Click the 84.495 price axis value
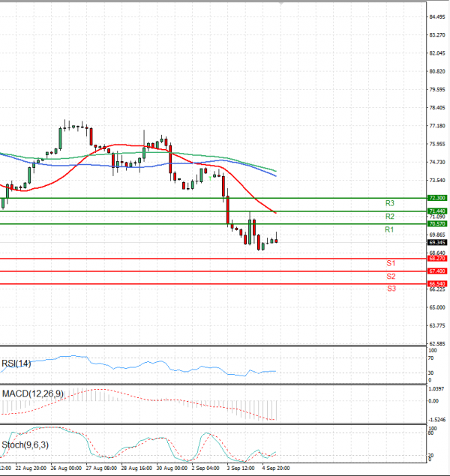This screenshot has height=476, width=450. pyautogui.click(x=437, y=17)
